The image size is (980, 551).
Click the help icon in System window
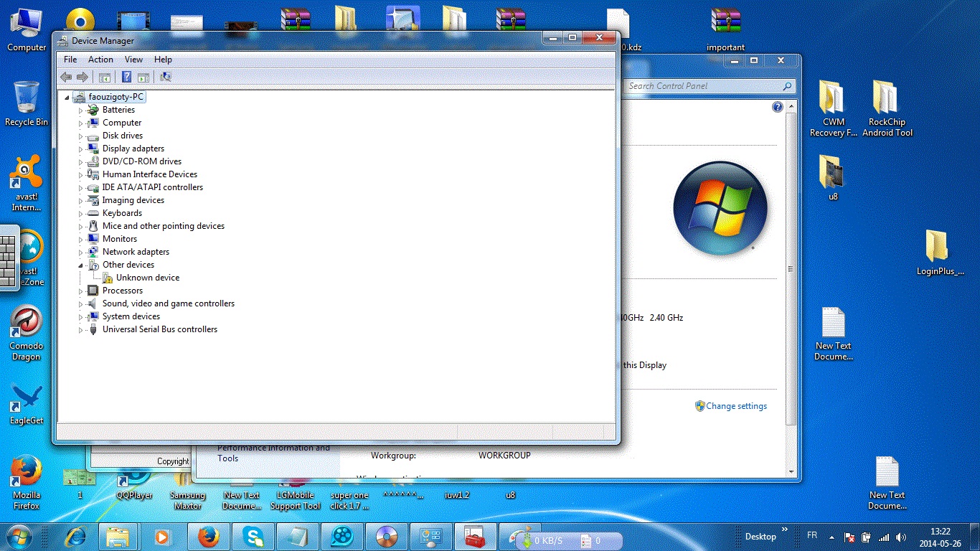point(777,107)
